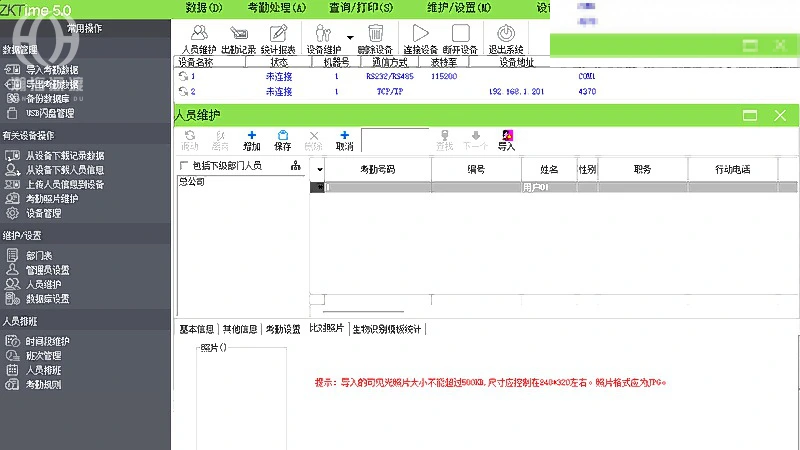Click 删除设备 trash icon

click(375, 39)
